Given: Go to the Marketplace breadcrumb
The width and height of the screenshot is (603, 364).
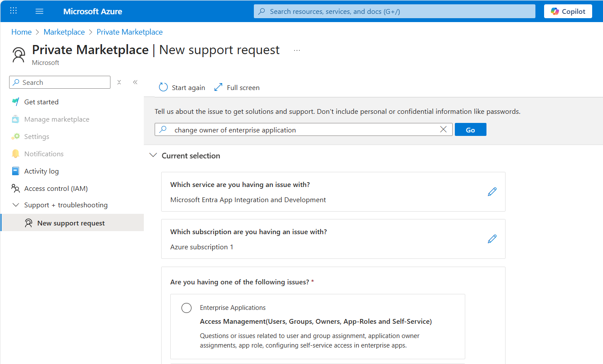Looking at the screenshot, I should coord(64,32).
